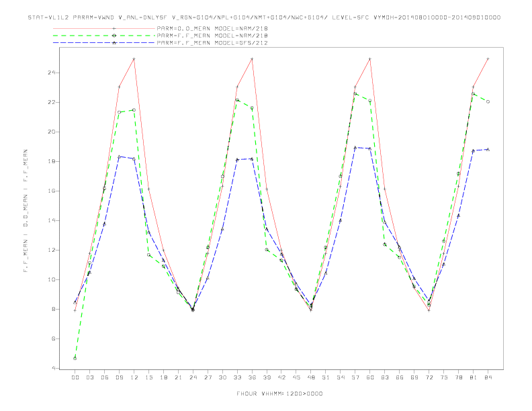Click x-axis forecast hour label 66
Screen dimensions: 532x411
tap(400, 377)
